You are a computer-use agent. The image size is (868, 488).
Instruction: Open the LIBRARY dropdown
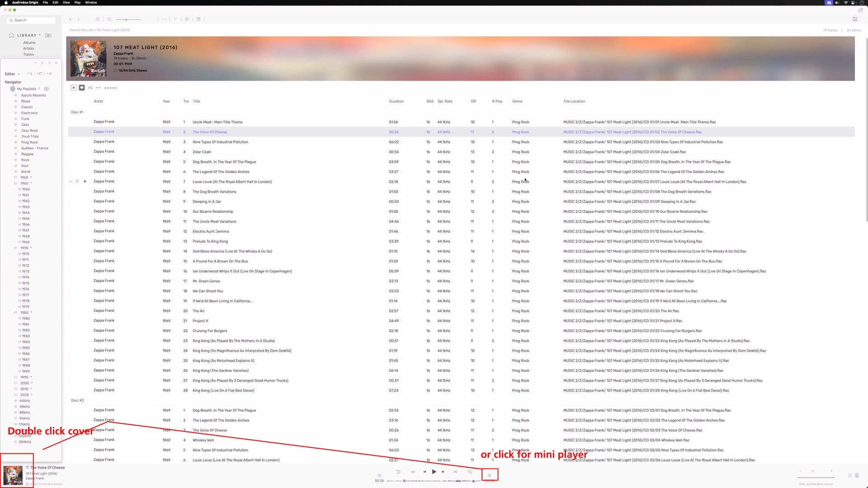coord(40,35)
